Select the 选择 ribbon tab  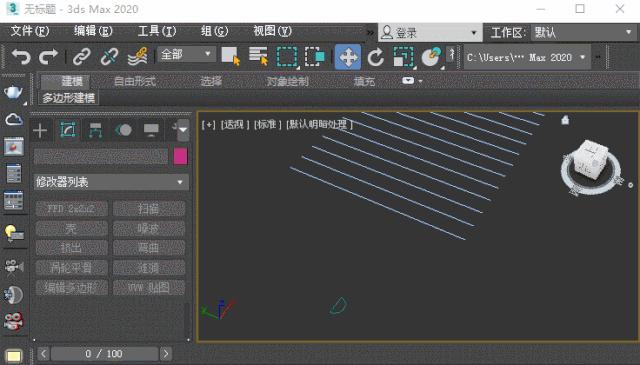click(211, 81)
